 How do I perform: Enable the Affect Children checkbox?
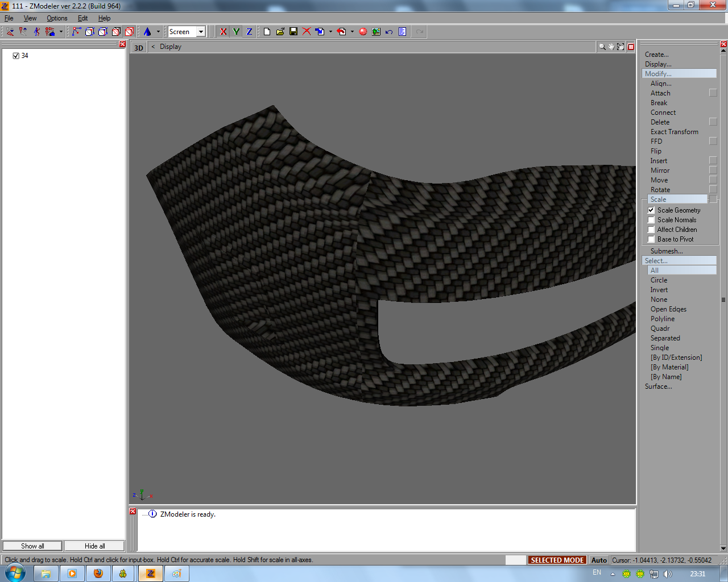651,230
